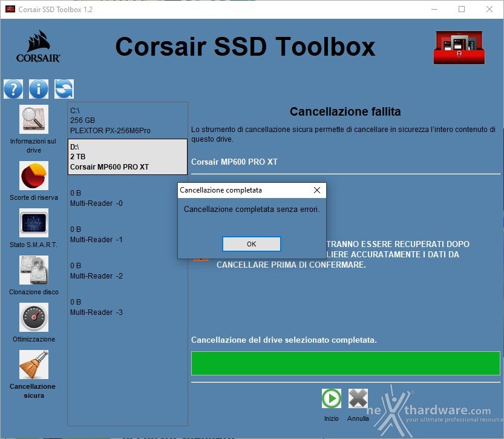Viewport: 504px width, 439px height.
Task: Select the C:\ PLEXTOR PX-256M6Pro drive
Action: [x=128, y=120]
